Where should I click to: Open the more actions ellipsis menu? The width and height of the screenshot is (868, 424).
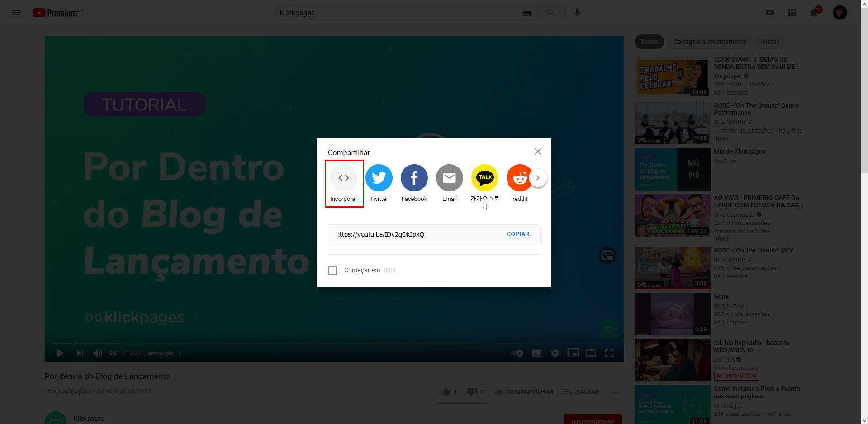pyautogui.click(x=614, y=392)
